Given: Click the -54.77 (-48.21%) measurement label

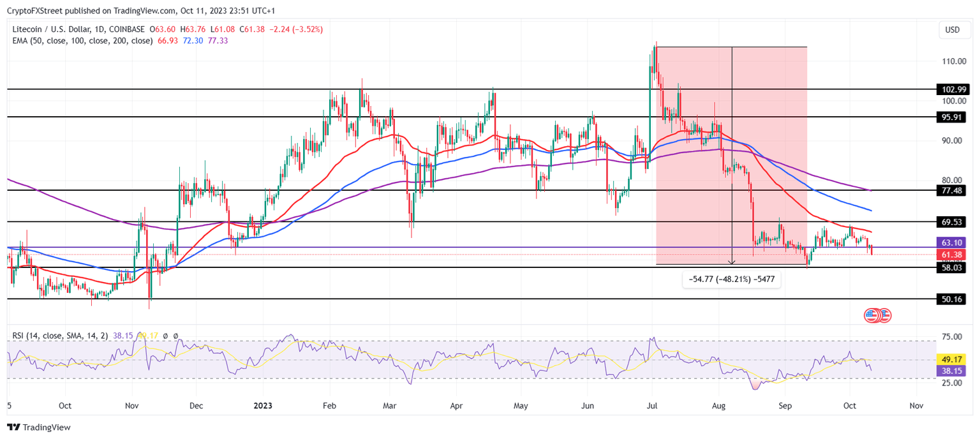Looking at the screenshot, I should coord(732,279).
